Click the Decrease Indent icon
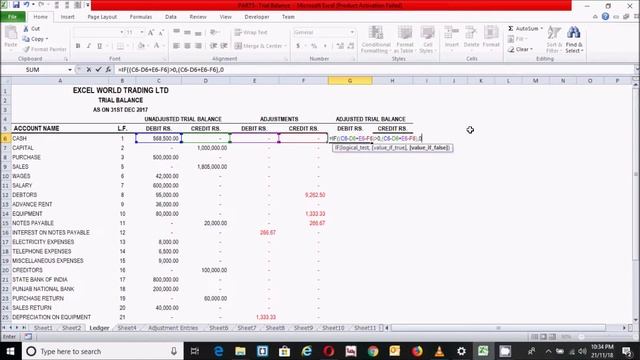This screenshot has height=360, width=640. pos(213,46)
